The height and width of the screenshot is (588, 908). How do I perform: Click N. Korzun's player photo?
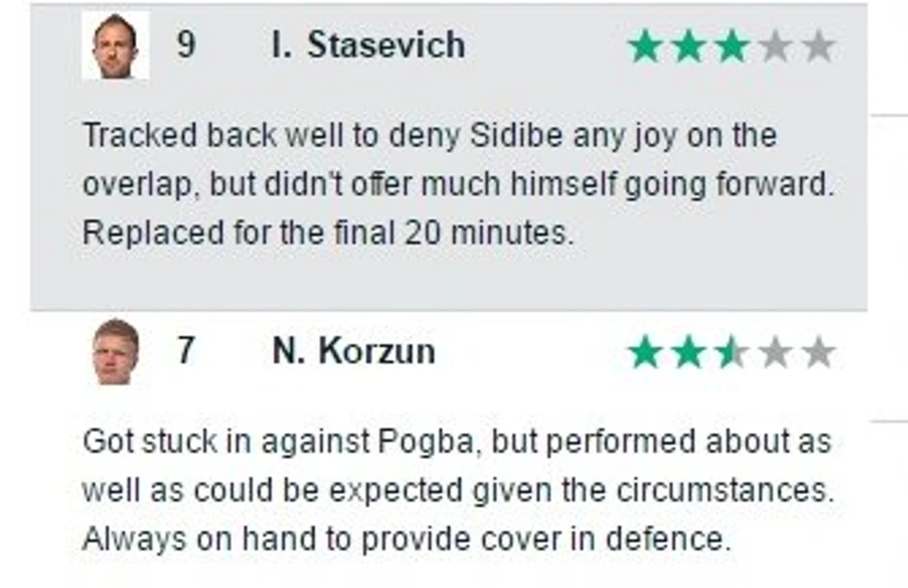pos(116,352)
